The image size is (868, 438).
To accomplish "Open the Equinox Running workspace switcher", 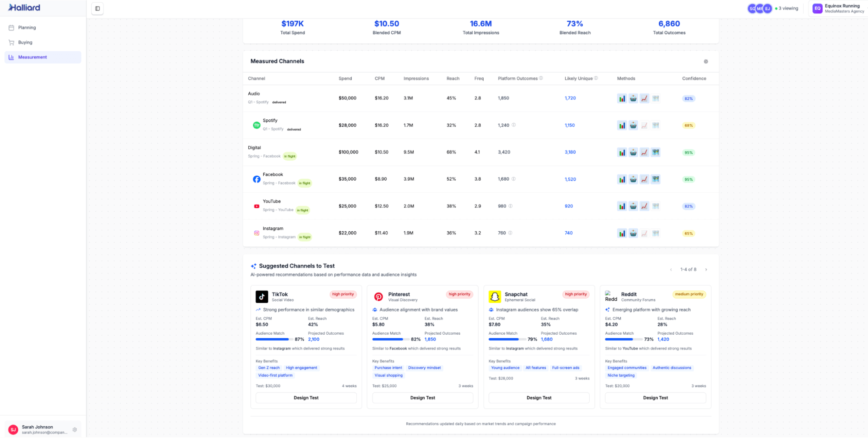I will pos(838,8).
